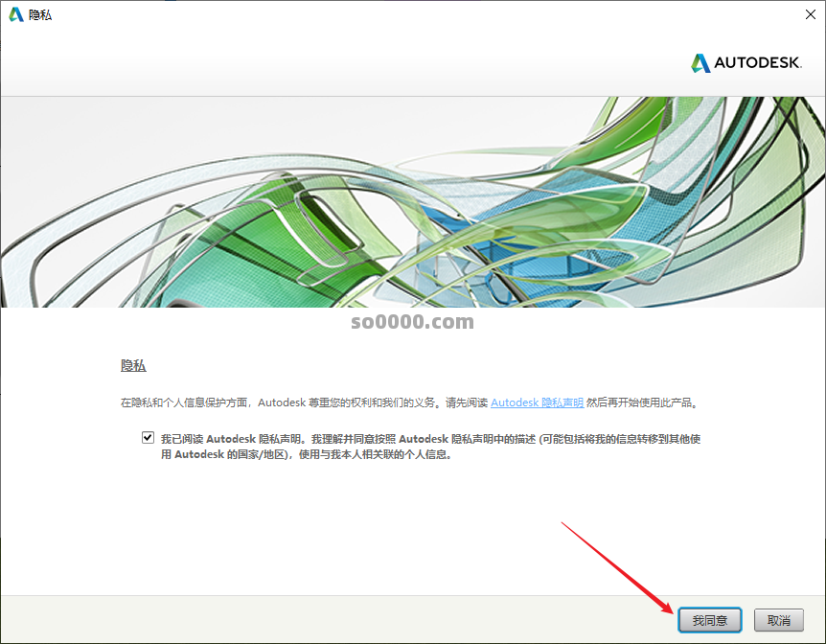826x644 pixels.
Task: Click the green abstract banner image
Action: point(413,201)
